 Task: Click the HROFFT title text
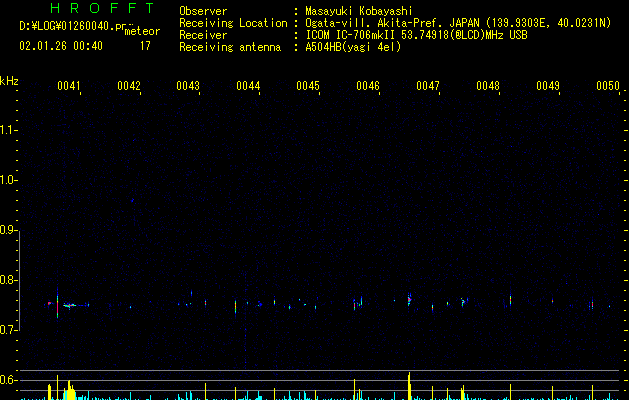tap(102, 8)
